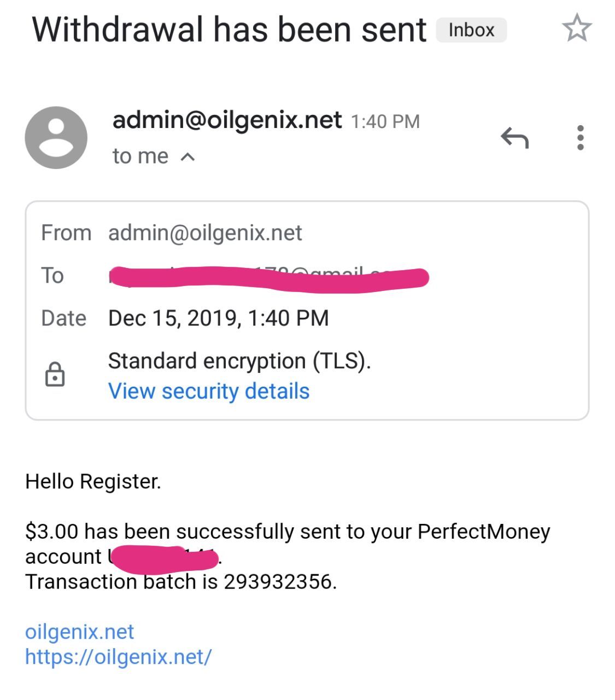This screenshot has width=615, height=700.
Task: Tap the Inbox label chip
Action: point(471,30)
